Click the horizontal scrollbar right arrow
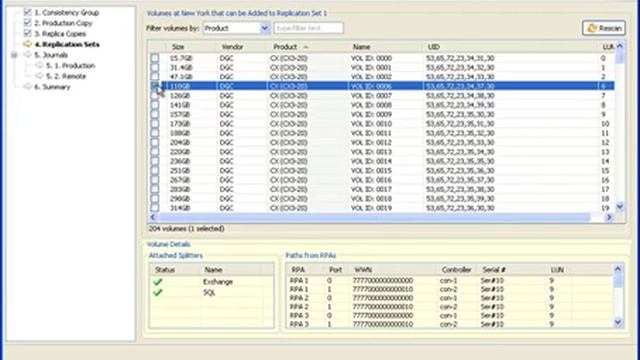Screen dimensions: 640x360 [609, 217]
